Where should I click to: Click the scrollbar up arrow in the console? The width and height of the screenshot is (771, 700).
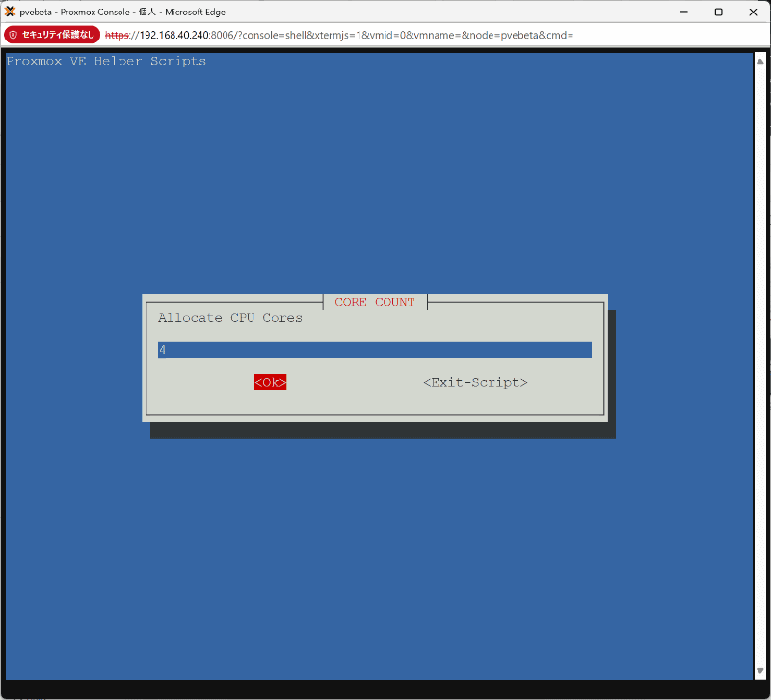coord(759,62)
